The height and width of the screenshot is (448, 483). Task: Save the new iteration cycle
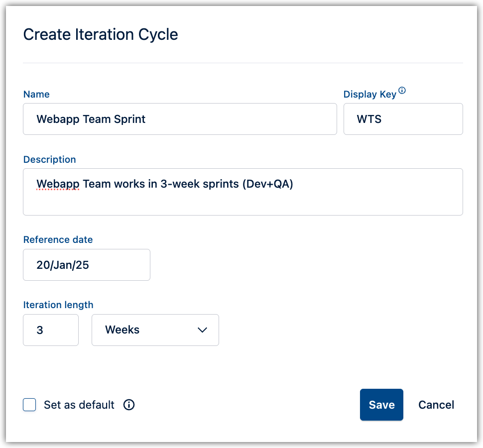point(381,405)
